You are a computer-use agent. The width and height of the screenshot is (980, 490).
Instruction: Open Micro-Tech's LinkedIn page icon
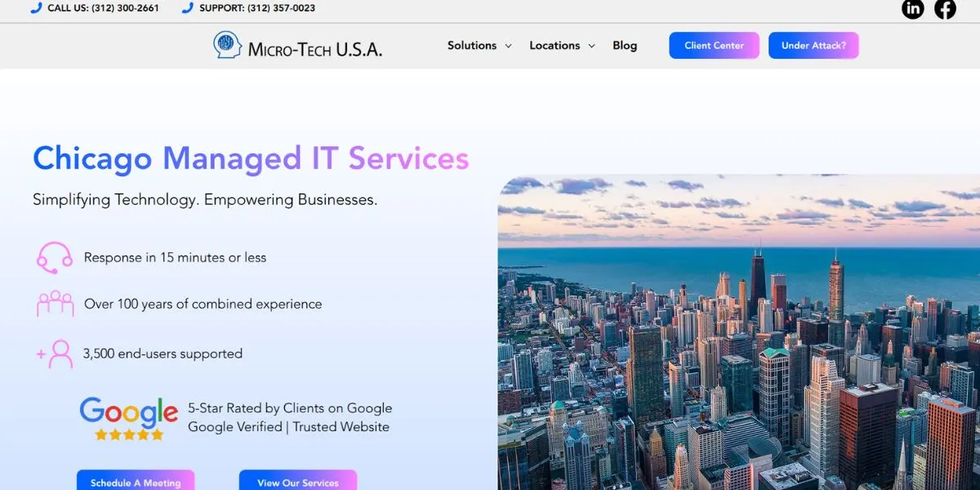(912, 9)
